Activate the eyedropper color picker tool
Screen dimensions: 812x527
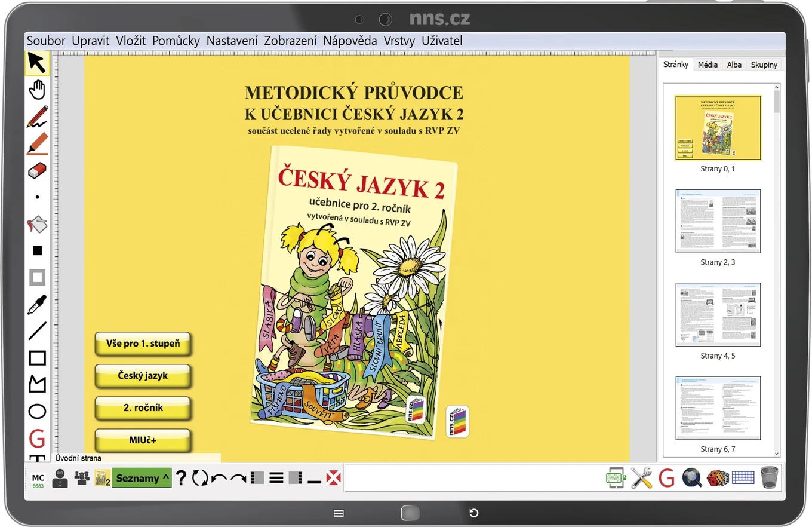37,304
